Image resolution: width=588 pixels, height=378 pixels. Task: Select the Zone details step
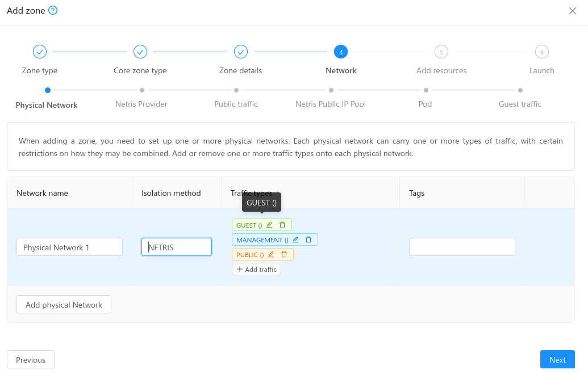(x=241, y=52)
